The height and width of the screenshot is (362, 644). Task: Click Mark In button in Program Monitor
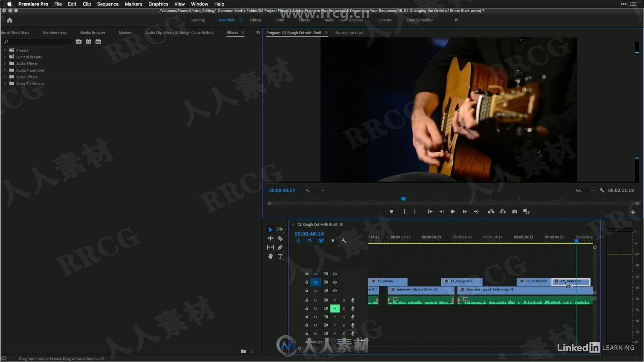pos(404,212)
